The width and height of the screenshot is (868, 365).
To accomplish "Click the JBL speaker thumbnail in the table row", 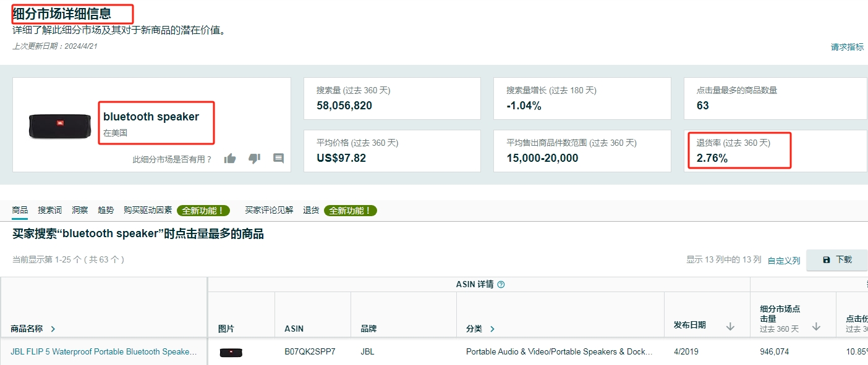I will click(x=231, y=352).
